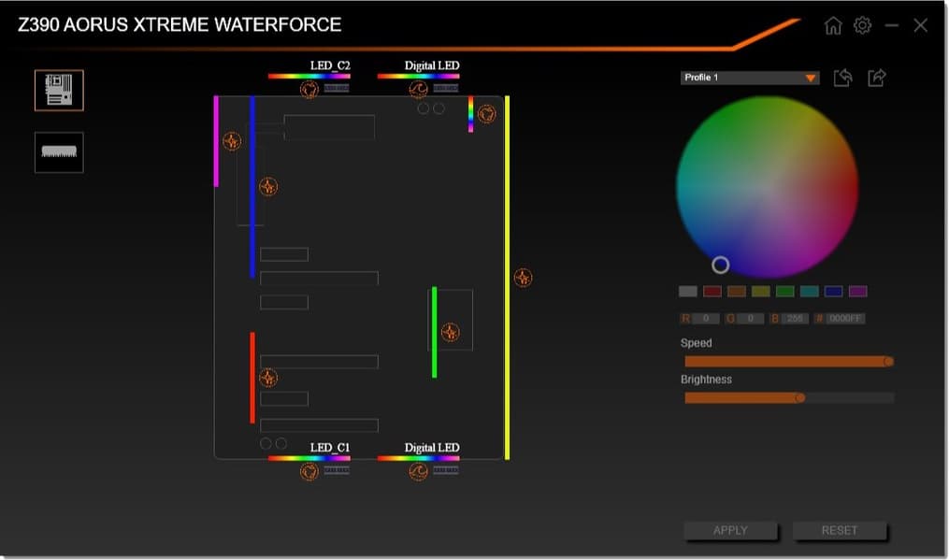The image size is (949, 560).
Task: Choose the teal color swatch
Action: pyautogui.click(x=809, y=291)
